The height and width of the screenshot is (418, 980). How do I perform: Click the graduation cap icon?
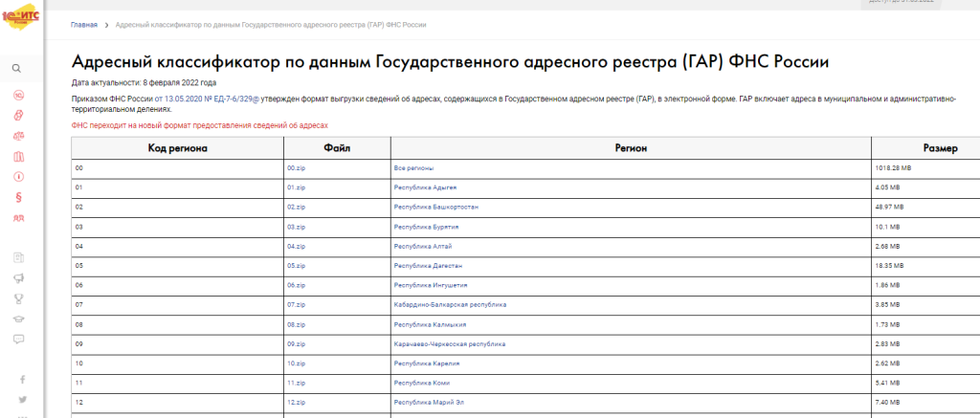click(x=18, y=319)
